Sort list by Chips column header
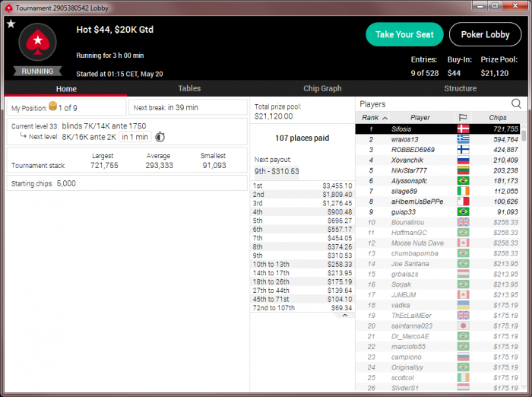The width and height of the screenshot is (532, 397). tap(497, 118)
